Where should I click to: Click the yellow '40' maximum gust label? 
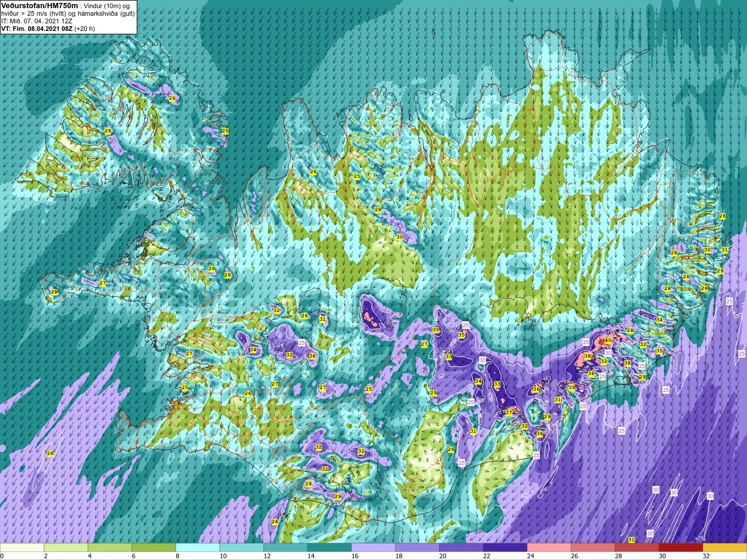pyautogui.click(x=608, y=340)
